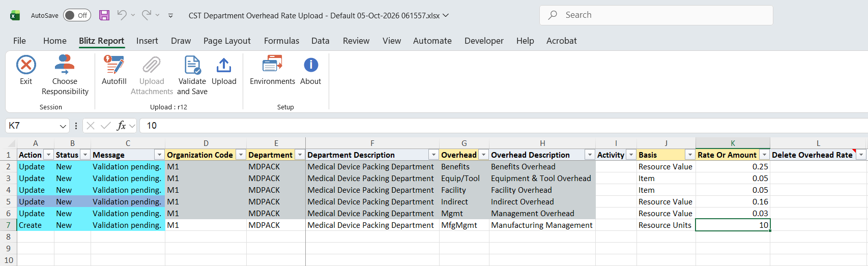Viewport: 868px width, 266px height.
Task: Switch to the Formulas tab
Action: [x=281, y=41]
